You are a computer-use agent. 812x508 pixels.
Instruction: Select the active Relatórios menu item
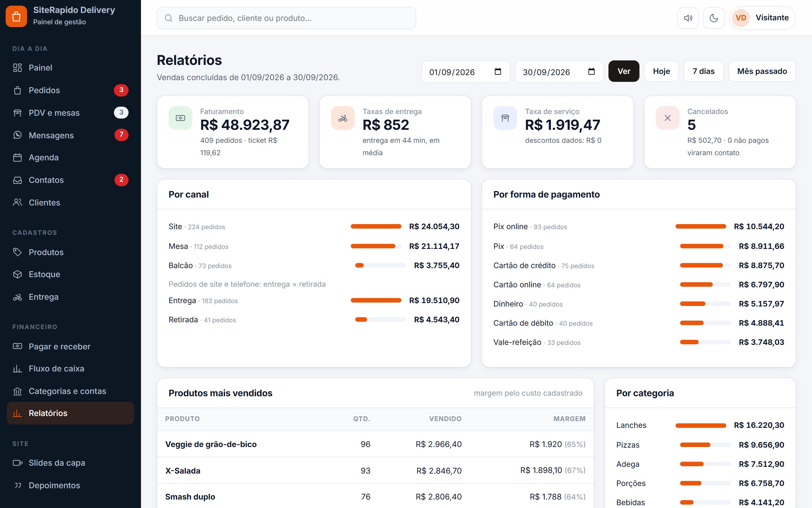click(70, 413)
